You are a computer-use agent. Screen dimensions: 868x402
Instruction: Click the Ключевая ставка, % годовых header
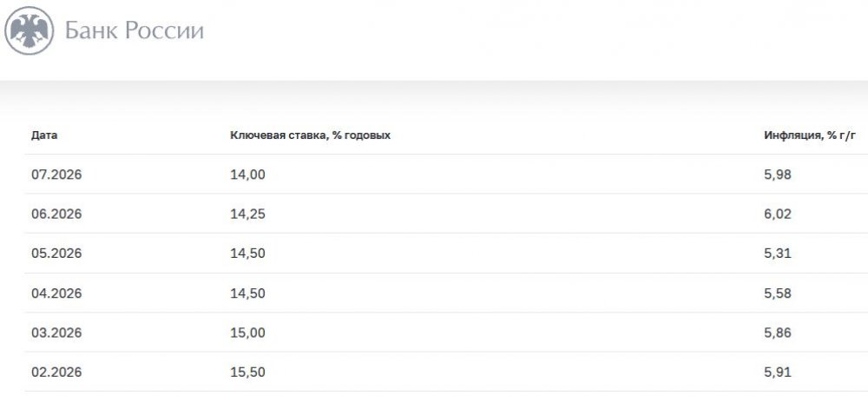click(x=310, y=135)
